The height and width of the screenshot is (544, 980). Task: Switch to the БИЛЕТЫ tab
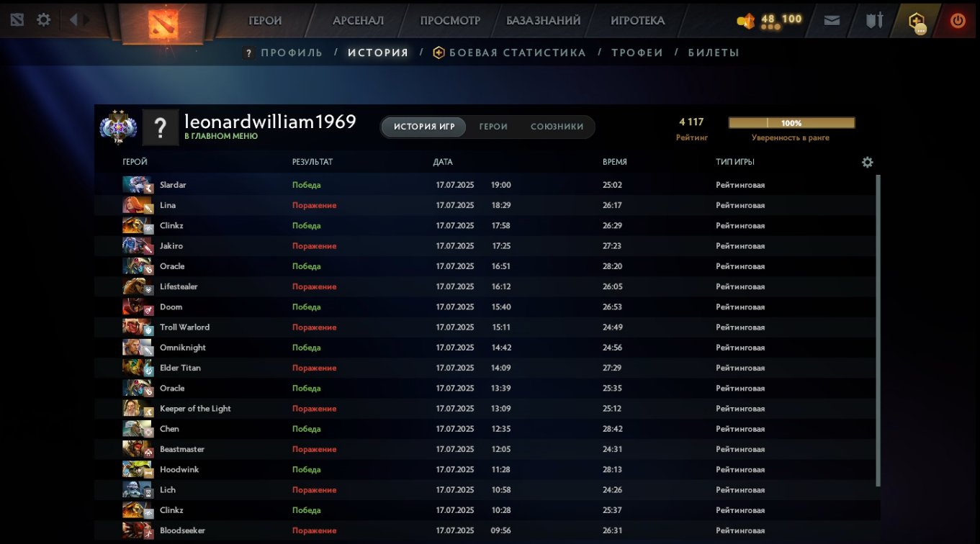(714, 53)
